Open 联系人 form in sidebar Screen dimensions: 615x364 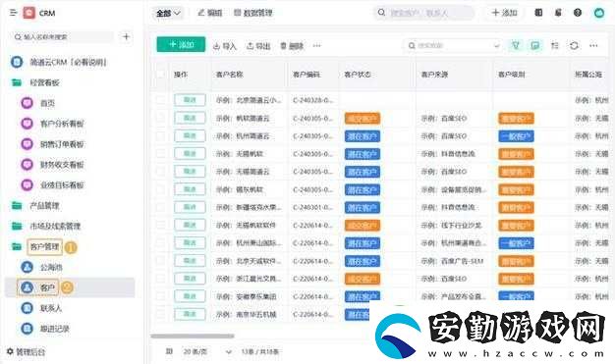(41, 308)
